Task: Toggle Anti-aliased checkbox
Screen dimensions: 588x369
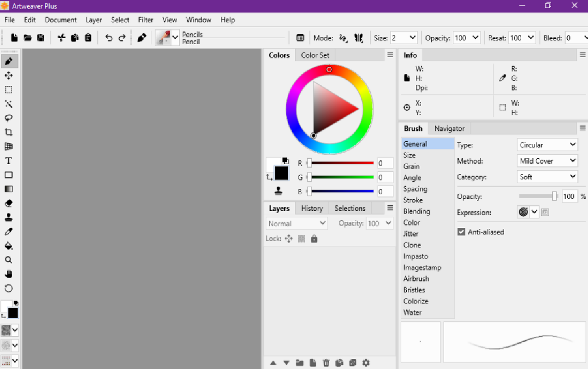Action: [x=461, y=232]
